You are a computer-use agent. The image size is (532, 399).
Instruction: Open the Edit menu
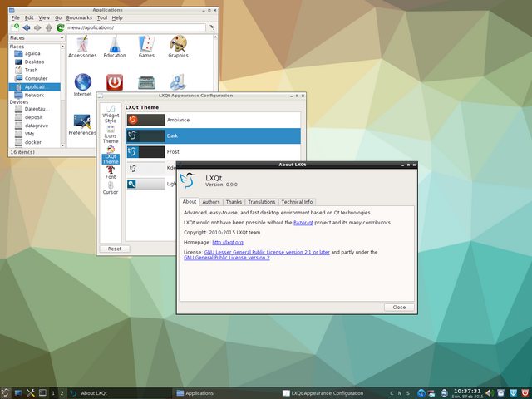click(x=29, y=17)
